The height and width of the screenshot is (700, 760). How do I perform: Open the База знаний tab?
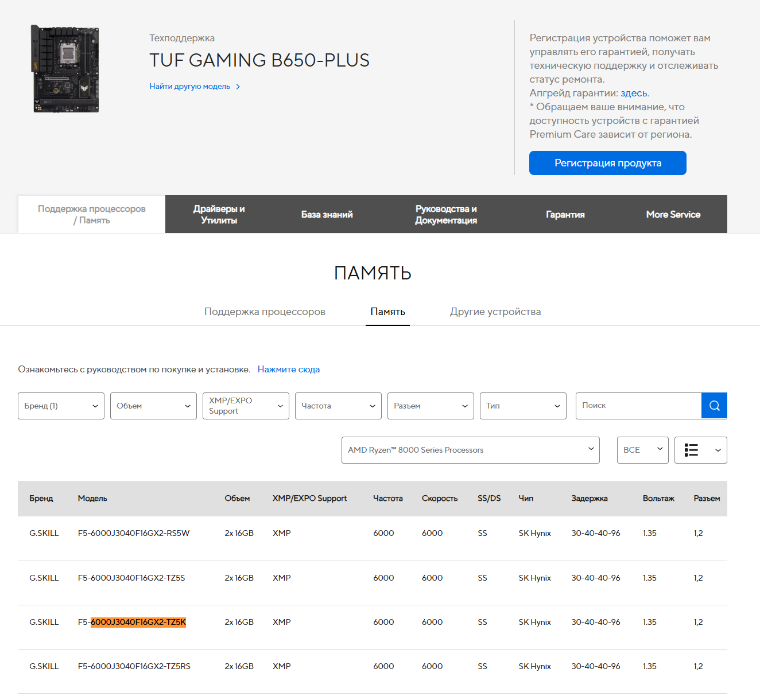pos(327,214)
